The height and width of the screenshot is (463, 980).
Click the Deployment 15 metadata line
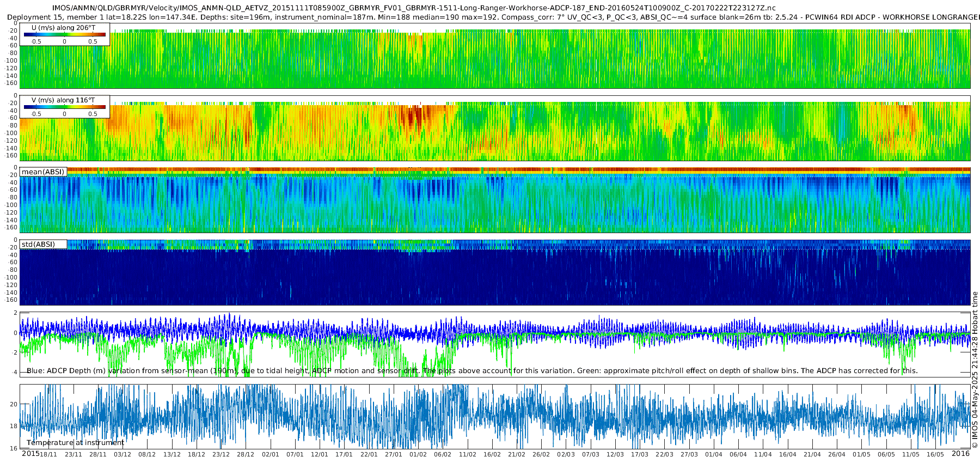click(x=493, y=17)
